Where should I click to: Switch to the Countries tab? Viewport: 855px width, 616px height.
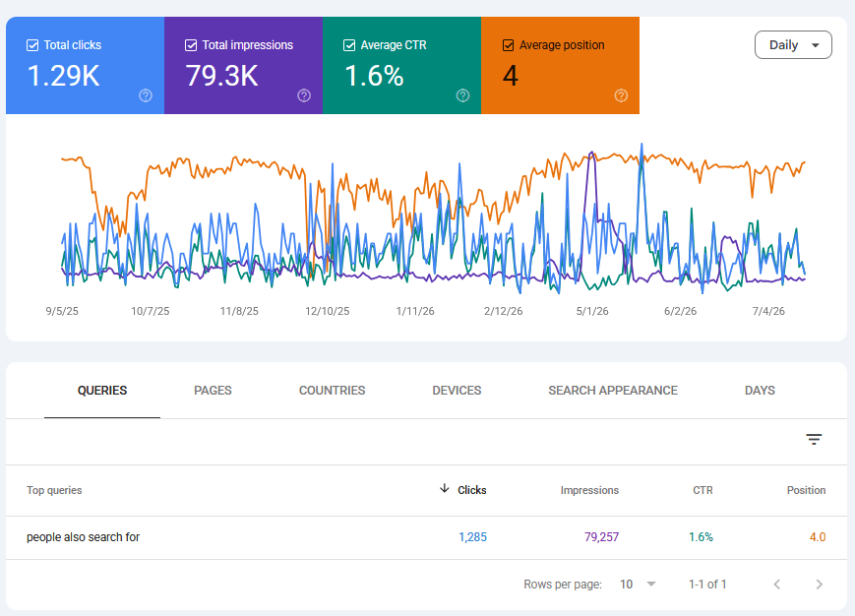click(333, 391)
